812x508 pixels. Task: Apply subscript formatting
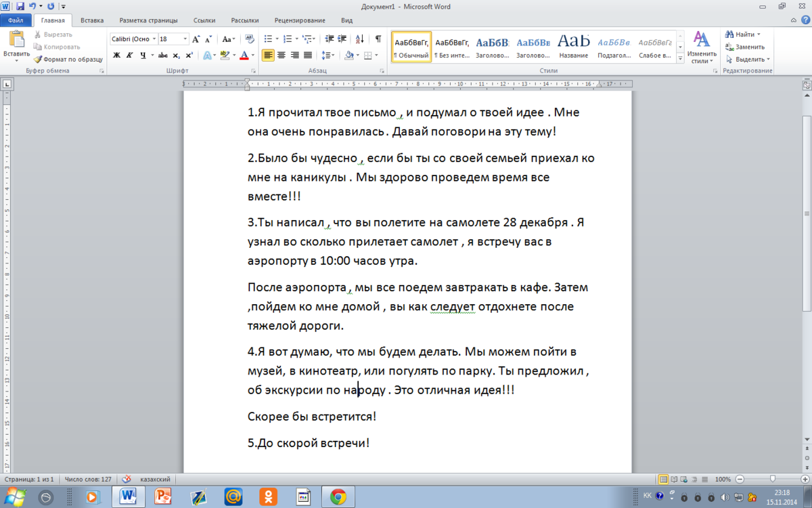(176, 56)
